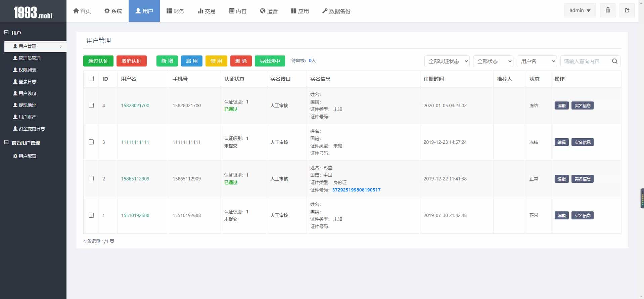Toggle the select-all checkbox in table header
The width and height of the screenshot is (644, 299).
point(91,79)
